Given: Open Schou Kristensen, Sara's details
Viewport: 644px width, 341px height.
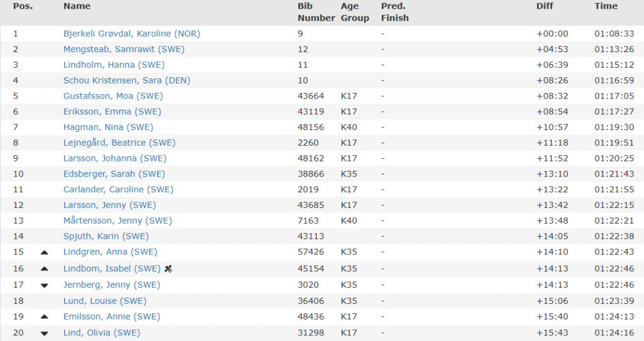Looking at the screenshot, I should point(126,80).
